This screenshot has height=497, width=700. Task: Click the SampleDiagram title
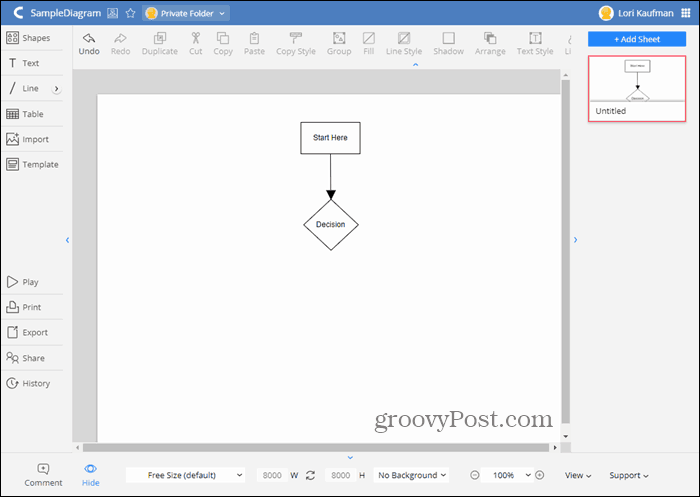66,13
